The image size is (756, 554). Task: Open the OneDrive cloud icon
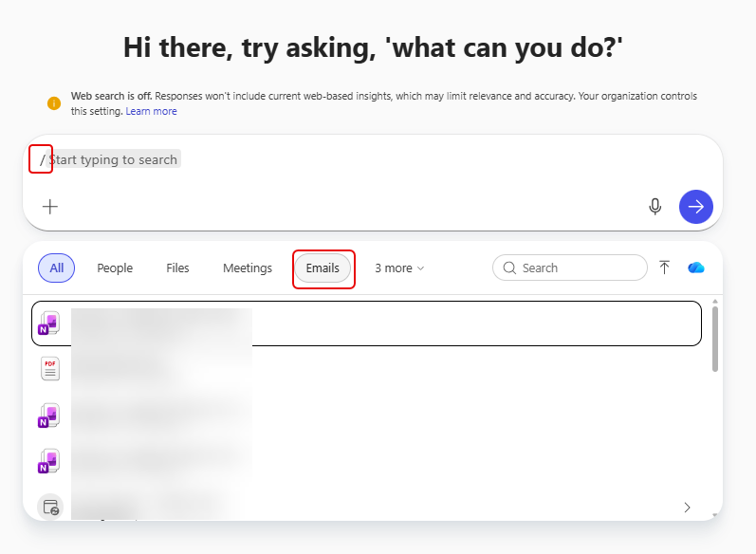pos(696,268)
